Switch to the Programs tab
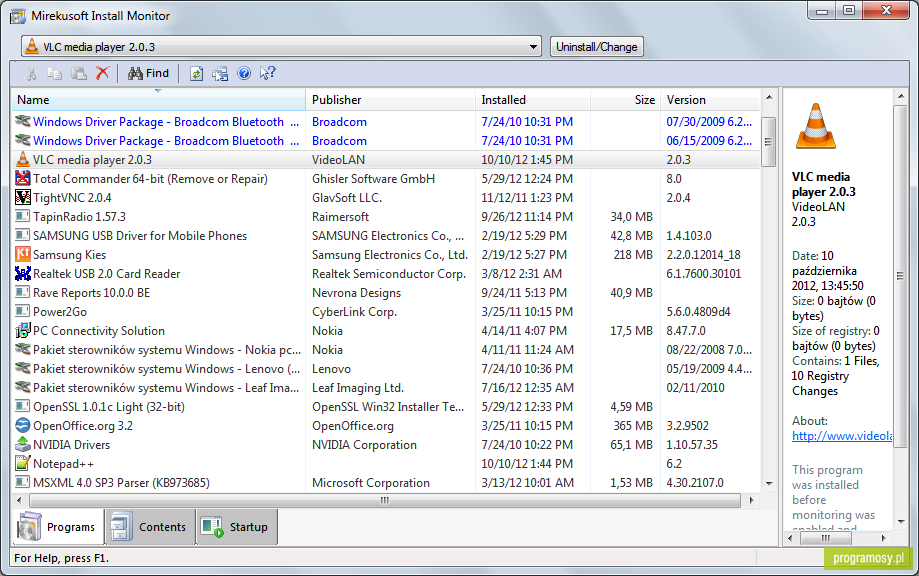The width and height of the screenshot is (919, 576). coord(57,527)
